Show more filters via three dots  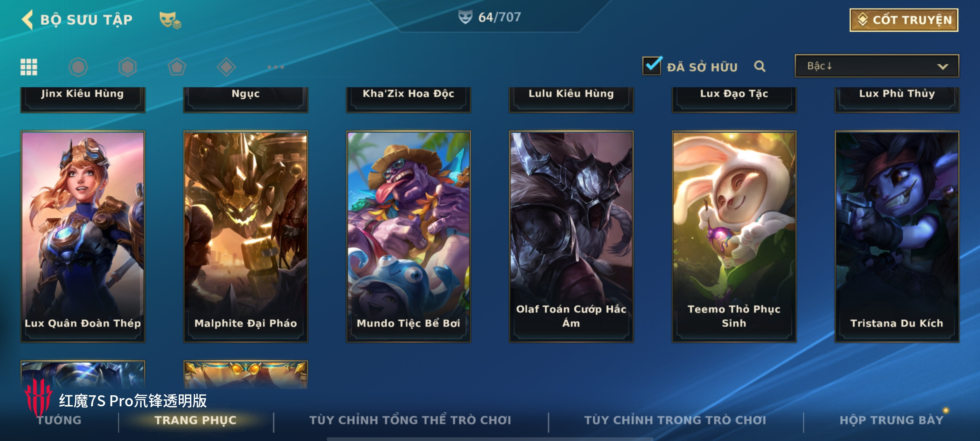(276, 67)
